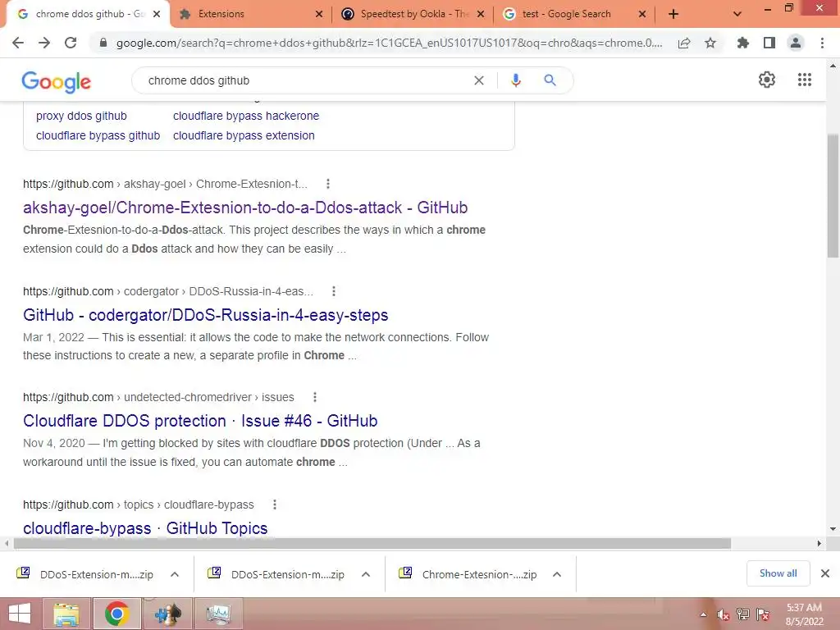
Task: Open a new tab
Action: (x=673, y=14)
